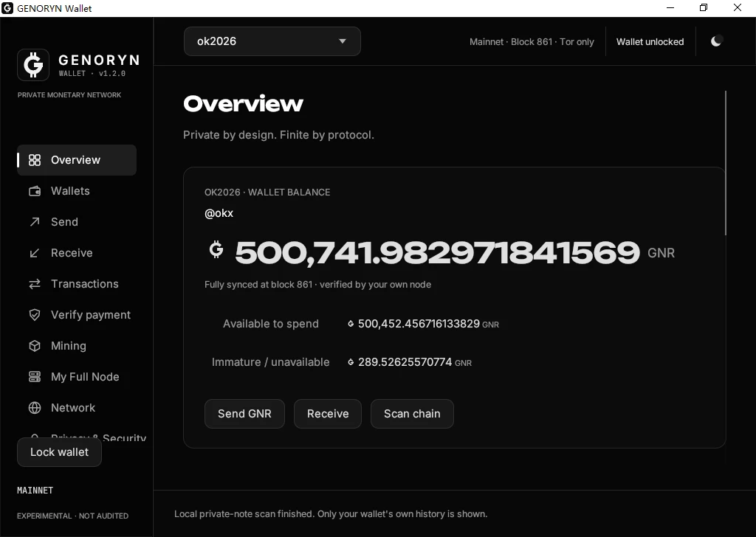Click the immature amount 289.52625570774
The image size is (756, 537).
coord(405,362)
